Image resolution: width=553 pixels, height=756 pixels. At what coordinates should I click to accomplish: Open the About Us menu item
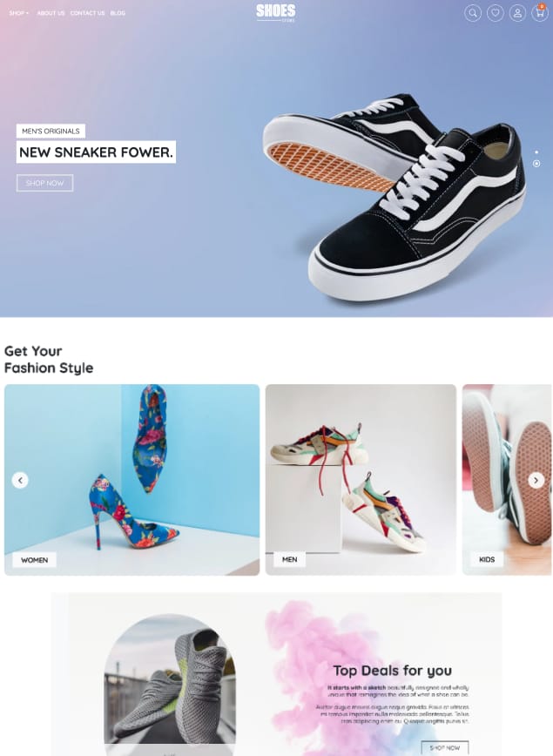[x=51, y=13]
